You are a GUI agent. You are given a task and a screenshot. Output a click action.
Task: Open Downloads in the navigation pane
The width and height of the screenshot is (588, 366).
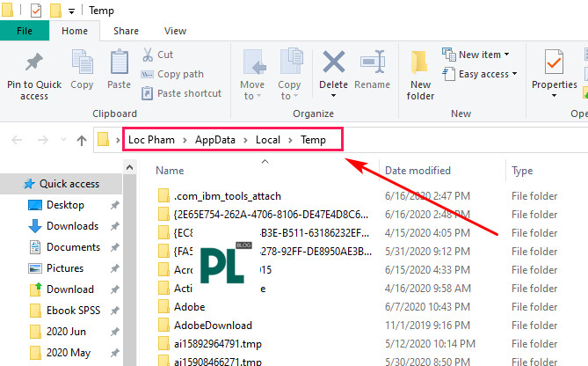(x=72, y=226)
